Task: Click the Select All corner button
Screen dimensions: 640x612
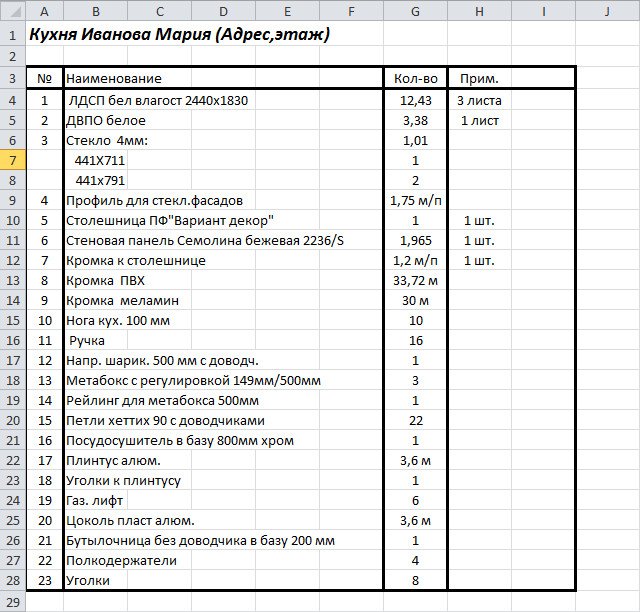Action: pos(12,11)
